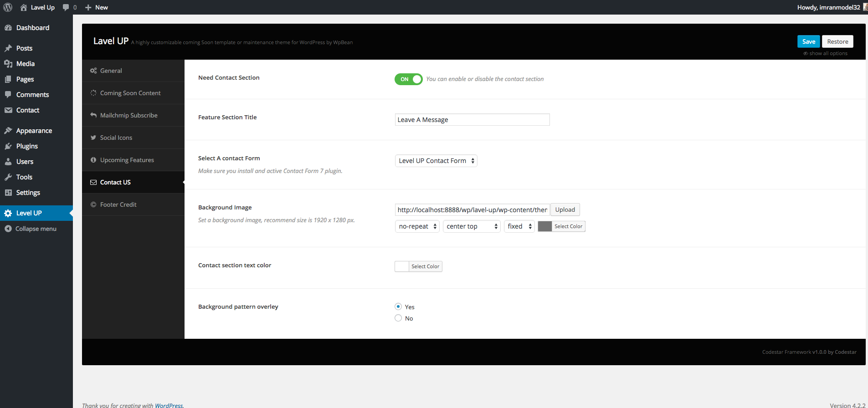Image resolution: width=868 pixels, height=408 pixels.
Task: Open the General settings tab
Action: (133, 71)
